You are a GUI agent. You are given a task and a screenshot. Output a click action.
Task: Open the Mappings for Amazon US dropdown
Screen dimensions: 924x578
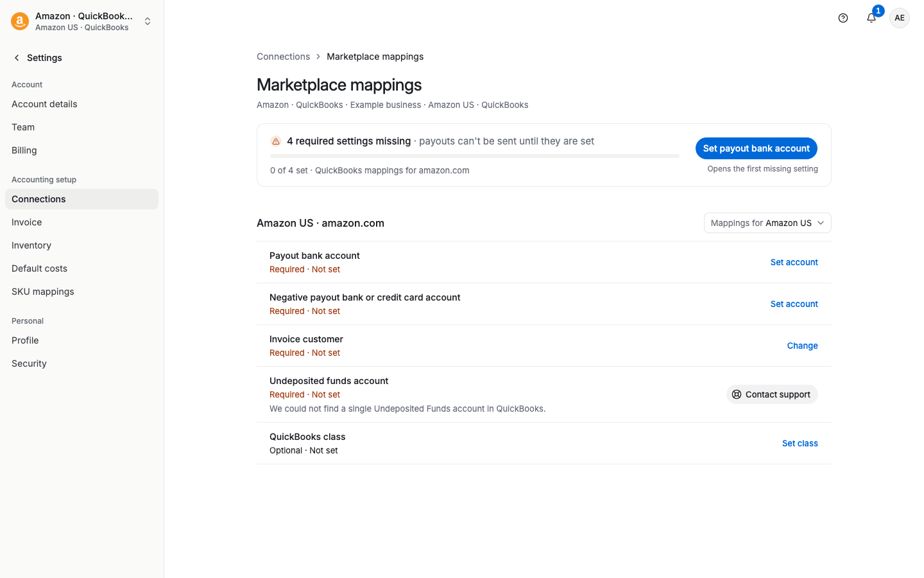pyautogui.click(x=767, y=223)
